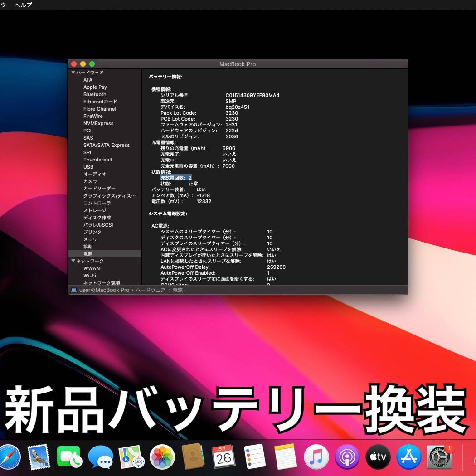Viewport: 476px width, 476px height.
Task: Click the battery serial number C01514309YEF90MA4
Action: 252,95
